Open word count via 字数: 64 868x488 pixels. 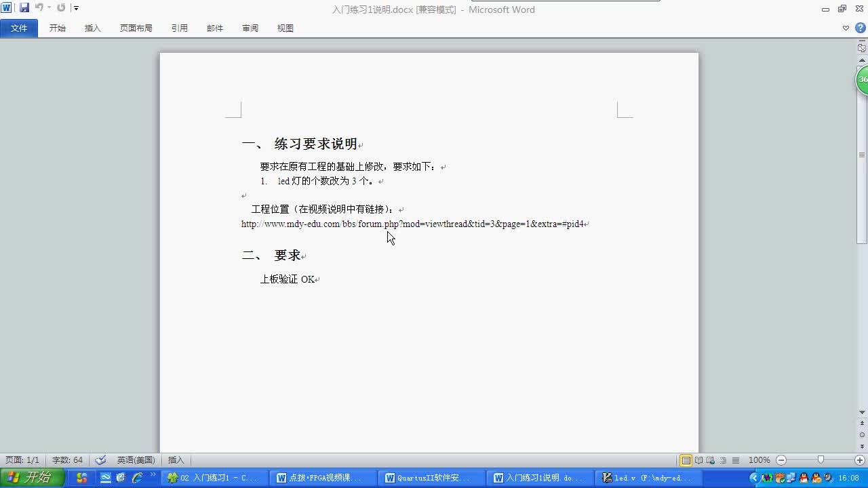point(67,460)
